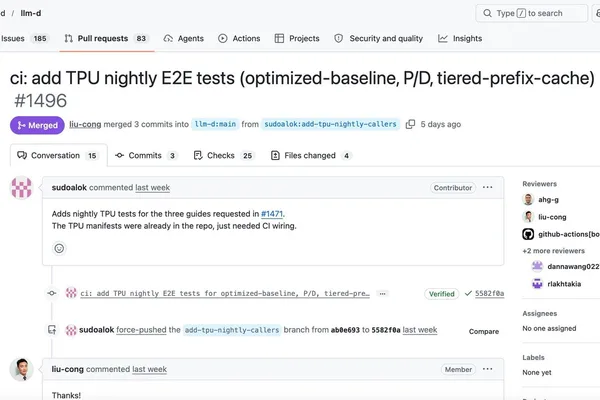Open reviewer rlakhtakia in sidebar

[564, 284]
